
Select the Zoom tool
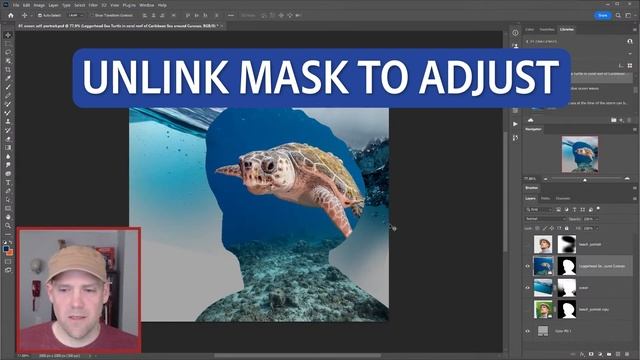tap(8, 225)
